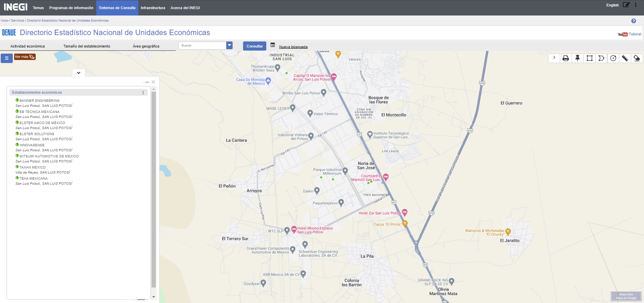Screen dimensions: 644x303
Task: Click the Hotel Zar San Luis Potosí marker
Action: point(405,212)
